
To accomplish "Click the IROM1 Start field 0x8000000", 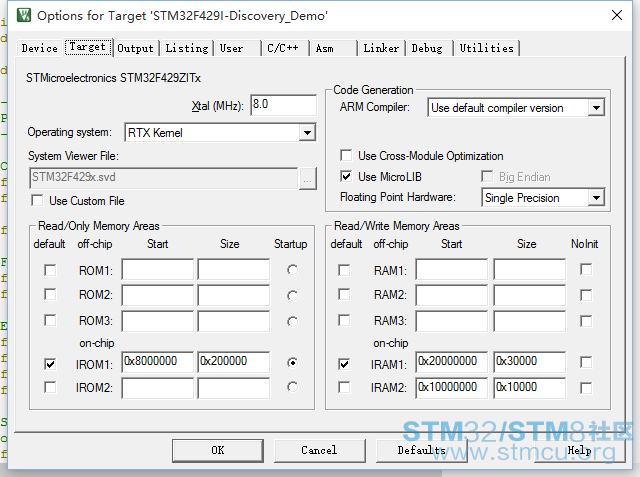I will click(x=158, y=362).
